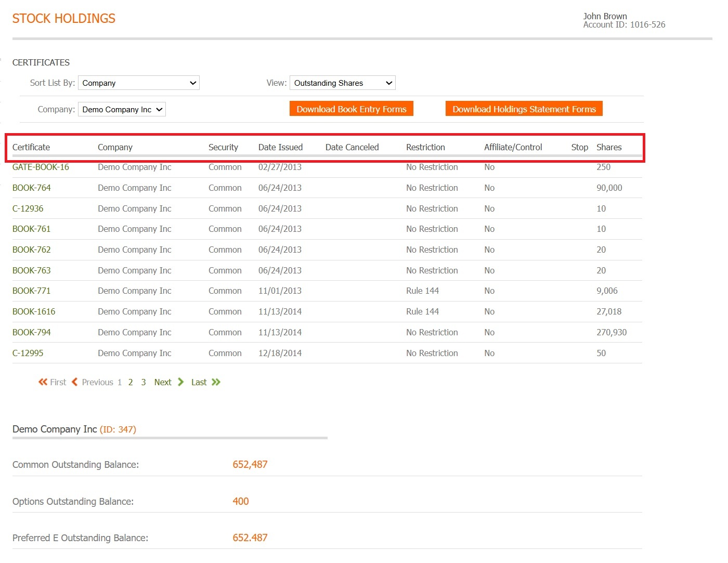Open certificate BOOK-1616

pos(34,312)
